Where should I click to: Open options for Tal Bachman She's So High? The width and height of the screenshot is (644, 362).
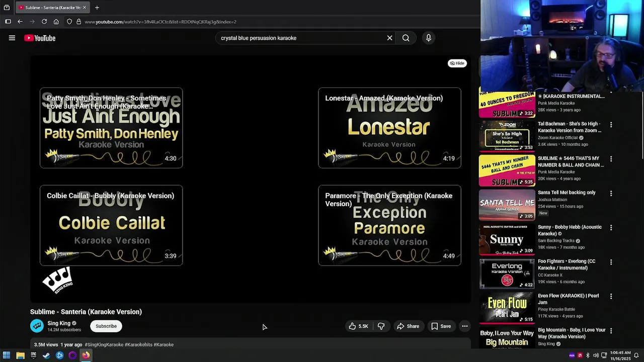click(611, 125)
